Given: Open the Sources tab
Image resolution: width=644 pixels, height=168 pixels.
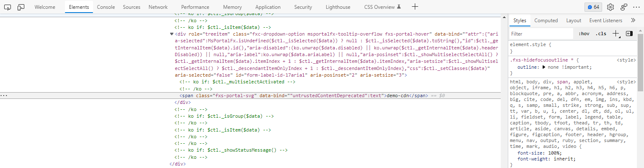Looking at the screenshot, I should click(x=132, y=7).
